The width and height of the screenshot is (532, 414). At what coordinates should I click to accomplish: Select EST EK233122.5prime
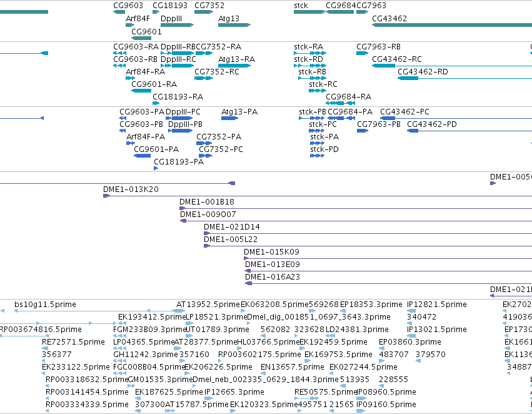tap(75, 367)
